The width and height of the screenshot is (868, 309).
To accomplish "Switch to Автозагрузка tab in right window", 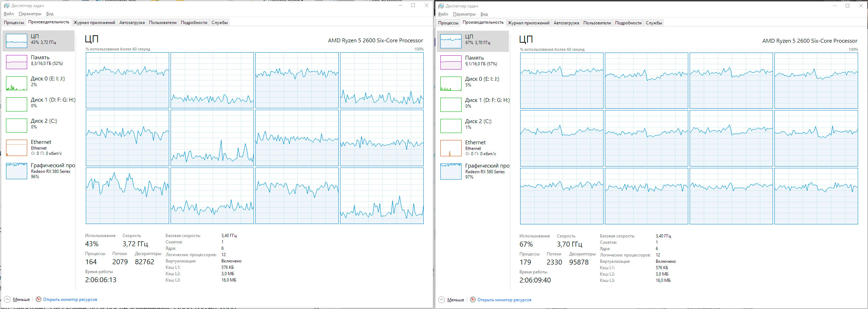I will [566, 23].
